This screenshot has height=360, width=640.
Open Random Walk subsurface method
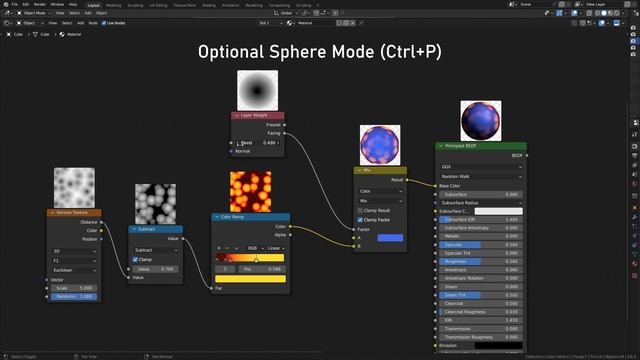click(481, 177)
